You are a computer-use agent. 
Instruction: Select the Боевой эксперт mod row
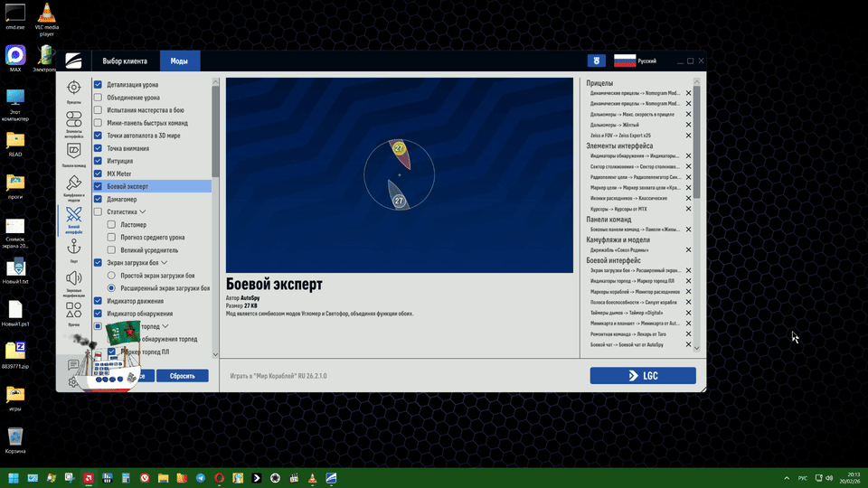152,186
